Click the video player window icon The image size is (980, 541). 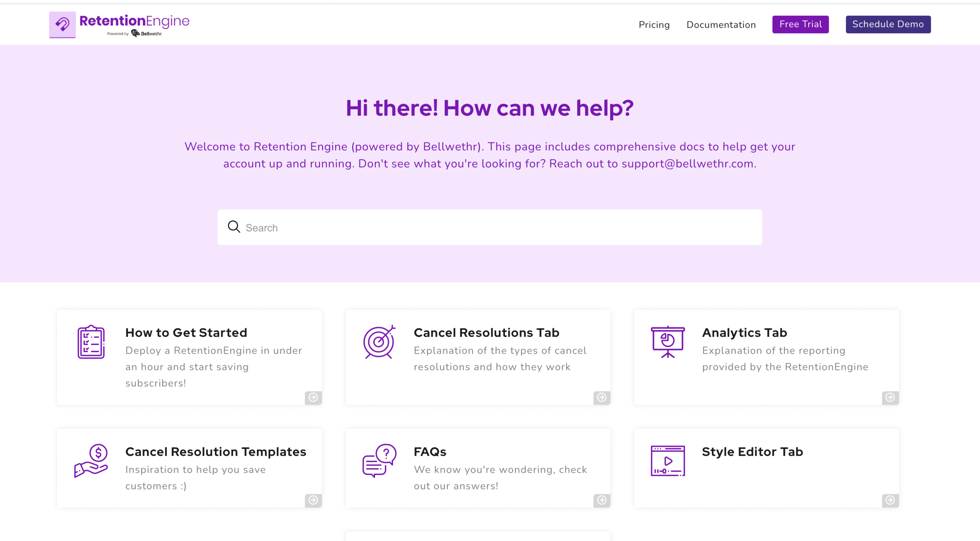coord(668,461)
